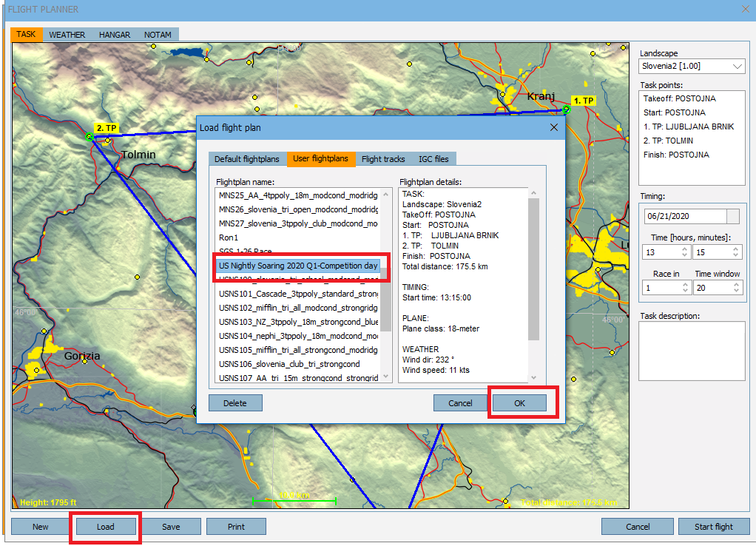Go to the NOTAM tab

click(158, 35)
